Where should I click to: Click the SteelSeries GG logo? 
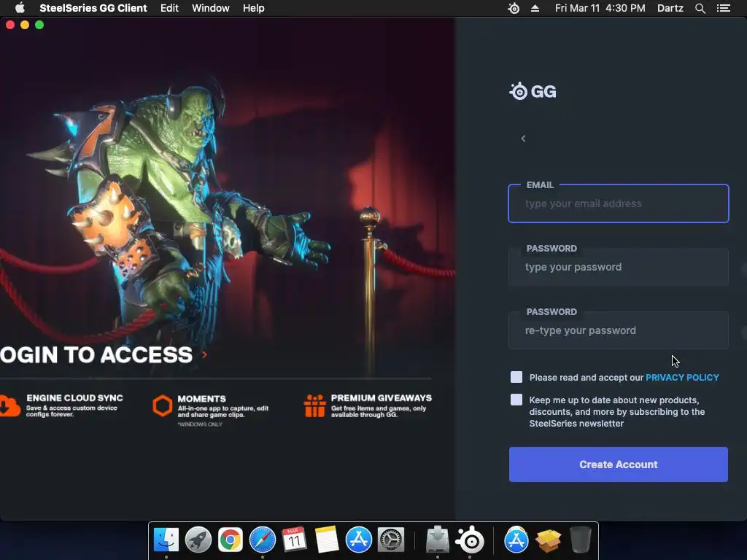pos(533,91)
